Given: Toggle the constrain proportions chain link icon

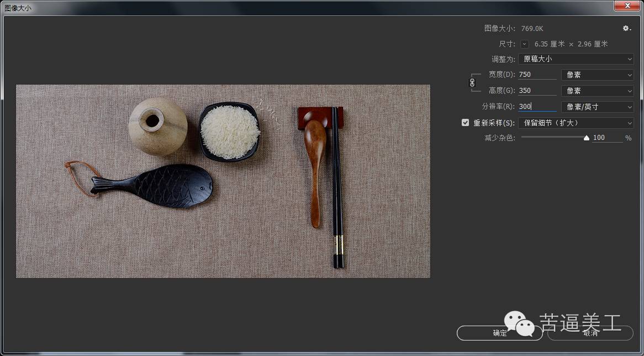Looking at the screenshot, I should [x=472, y=82].
